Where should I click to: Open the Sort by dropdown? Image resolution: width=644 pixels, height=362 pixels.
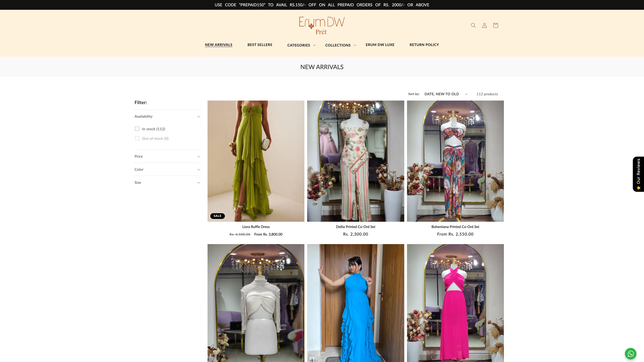click(x=446, y=94)
